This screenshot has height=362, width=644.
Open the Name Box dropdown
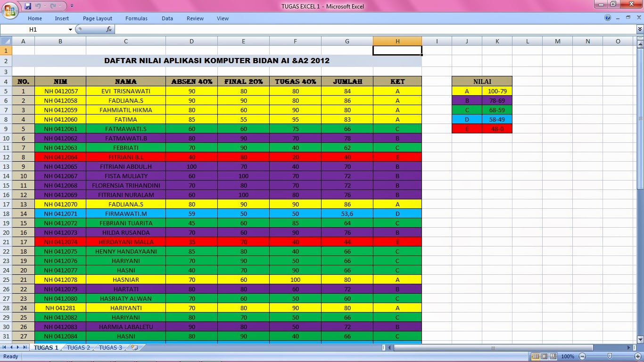click(x=70, y=29)
